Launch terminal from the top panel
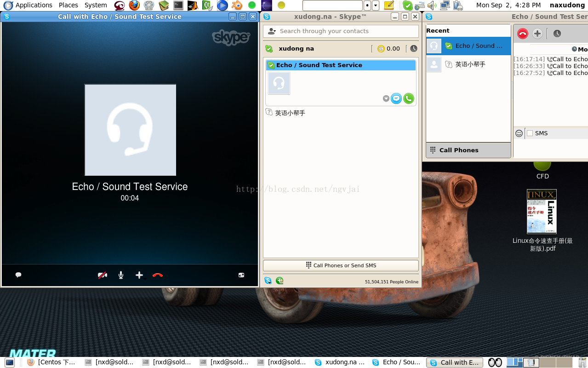Screen dimensions: 588x368 point(178,6)
